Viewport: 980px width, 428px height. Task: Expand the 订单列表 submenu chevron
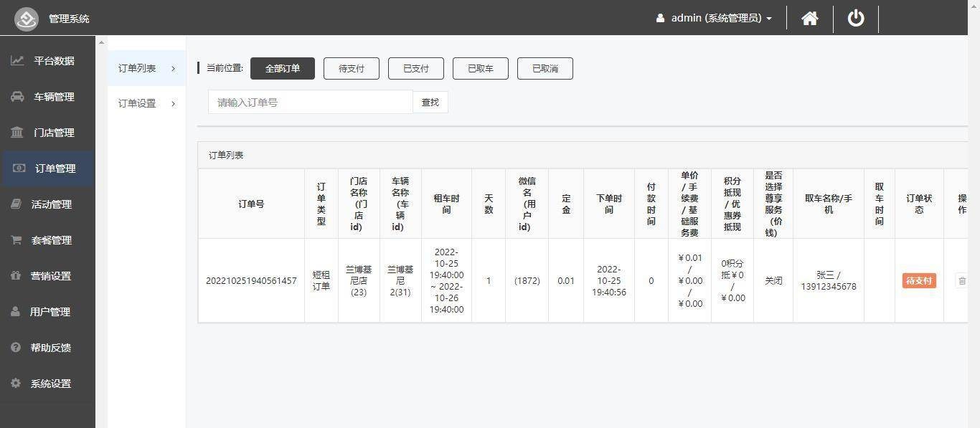[174, 69]
